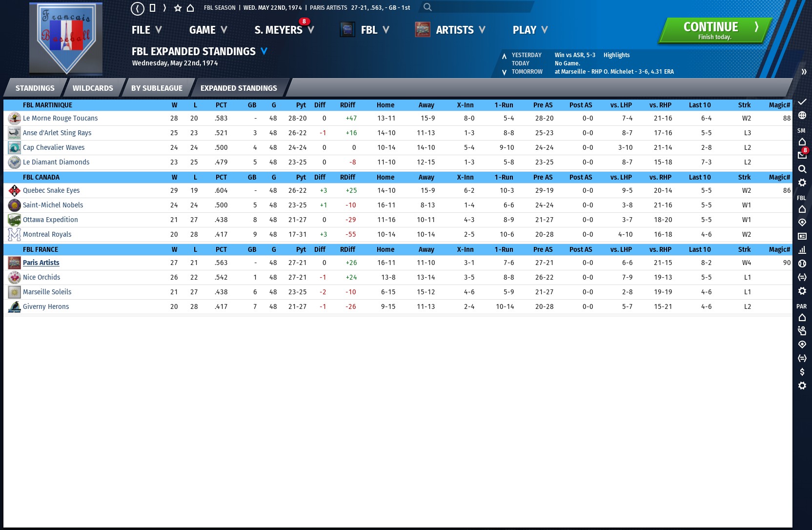Open the FBL league menu
The width and height of the screenshot is (812, 530).
375,30
